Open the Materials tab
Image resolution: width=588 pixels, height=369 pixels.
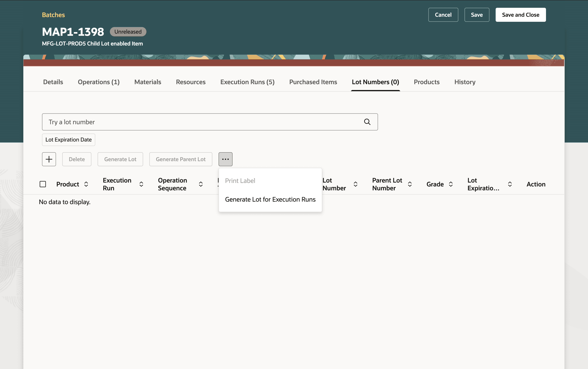pos(148,82)
